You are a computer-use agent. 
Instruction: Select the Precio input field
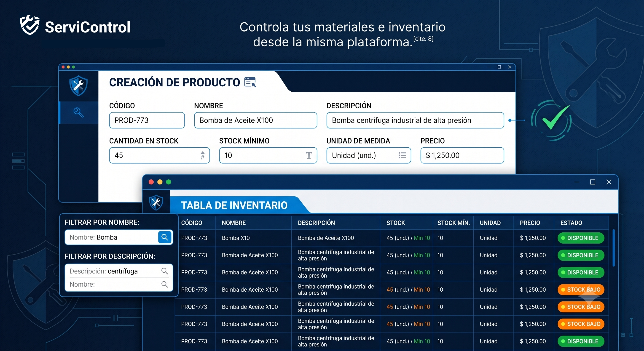(x=462, y=155)
